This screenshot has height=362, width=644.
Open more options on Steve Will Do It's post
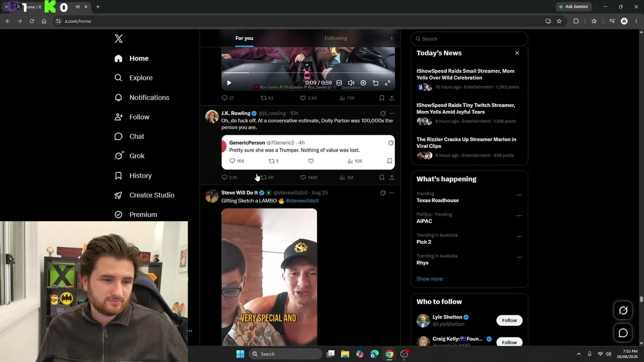click(x=392, y=193)
